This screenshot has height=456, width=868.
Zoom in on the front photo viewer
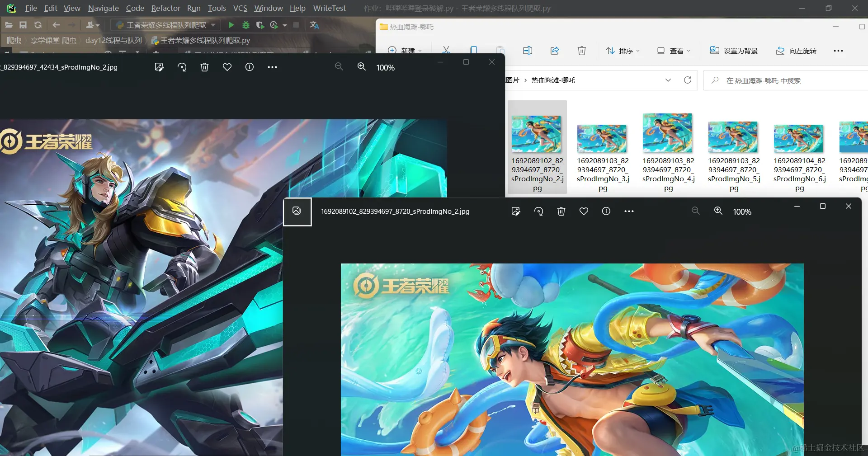[718, 211]
